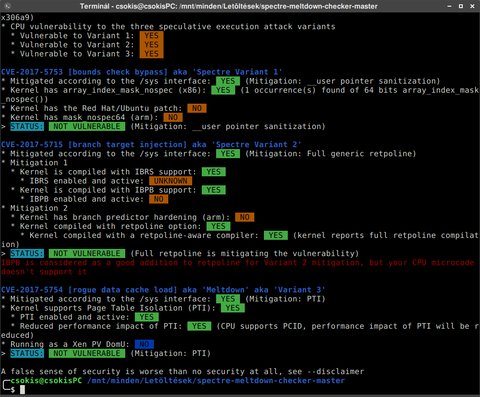Click YES badge for retpoline option
This screenshot has width=480, height=397.
pos(218,226)
